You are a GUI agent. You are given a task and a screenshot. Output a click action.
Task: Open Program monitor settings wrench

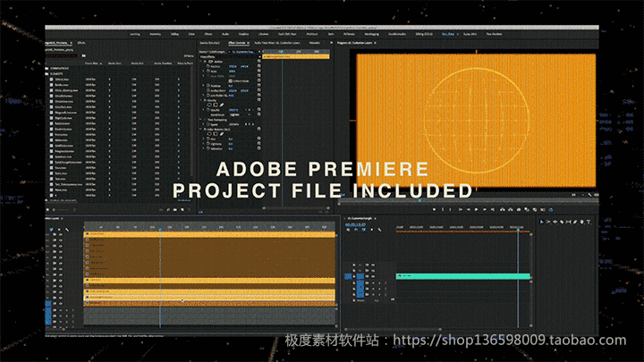(589, 195)
